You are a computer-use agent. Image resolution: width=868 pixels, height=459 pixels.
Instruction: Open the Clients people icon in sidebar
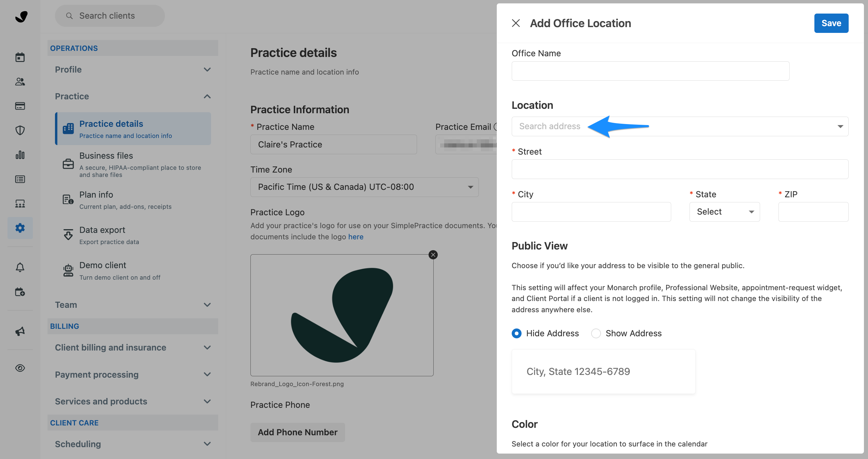20,81
